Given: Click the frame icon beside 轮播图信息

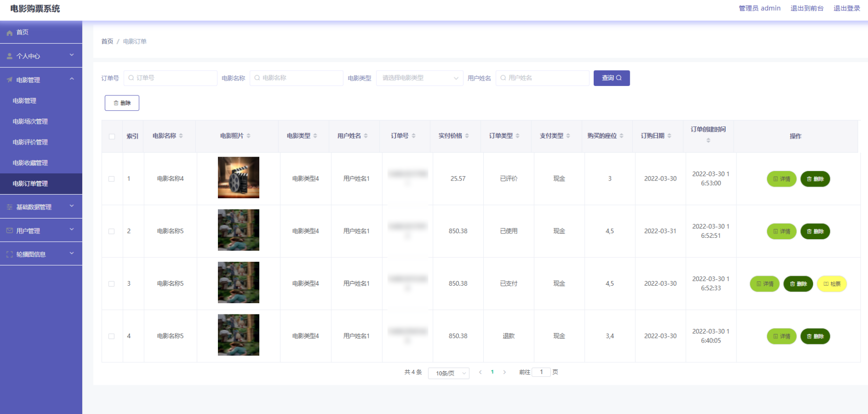Looking at the screenshot, I should (x=9, y=254).
